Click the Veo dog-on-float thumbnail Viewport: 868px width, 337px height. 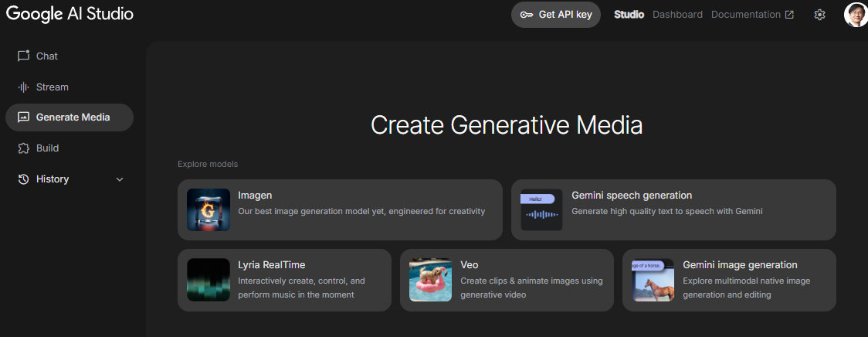pyautogui.click(x=431, y=280)
